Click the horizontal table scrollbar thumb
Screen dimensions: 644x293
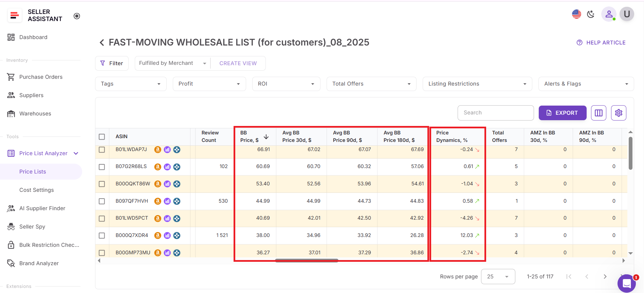click(307, 261)
